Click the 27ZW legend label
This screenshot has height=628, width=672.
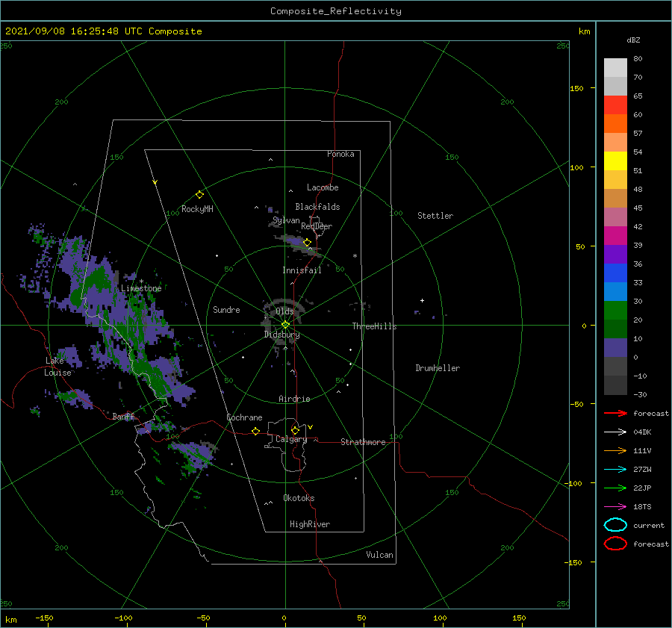click(642, 470)
